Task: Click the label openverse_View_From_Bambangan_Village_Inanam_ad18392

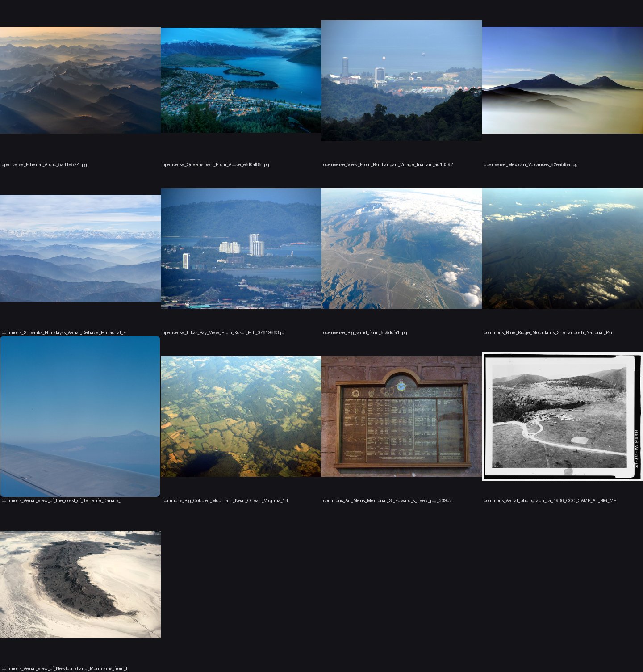Action: click(388, 164)
